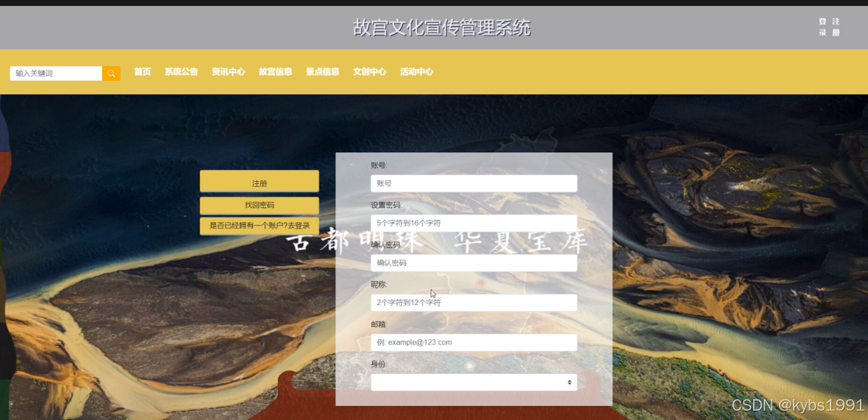Viewport: 868px width, 420px height.
Task: Click the 找回密码 button
Action: (x=259, y=205)
